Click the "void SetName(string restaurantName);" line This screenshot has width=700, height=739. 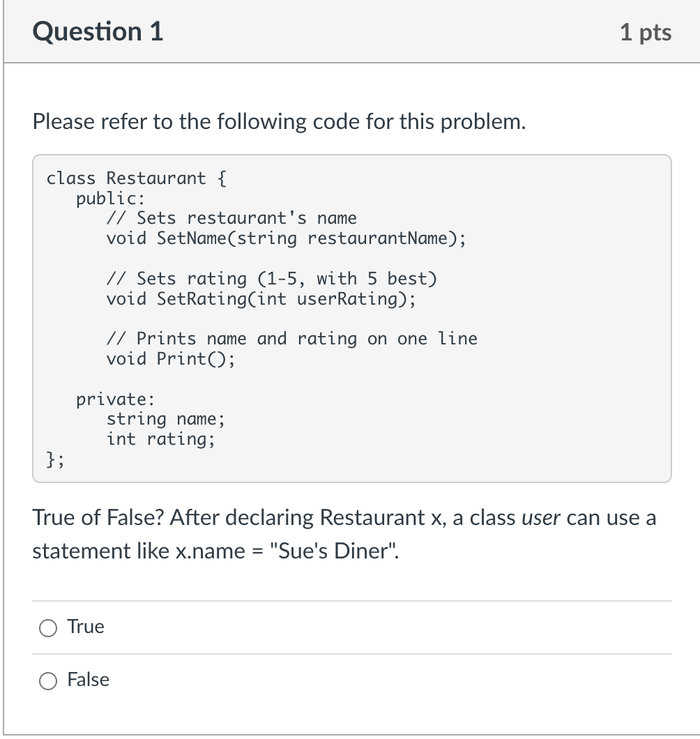(x=286, y=238)
